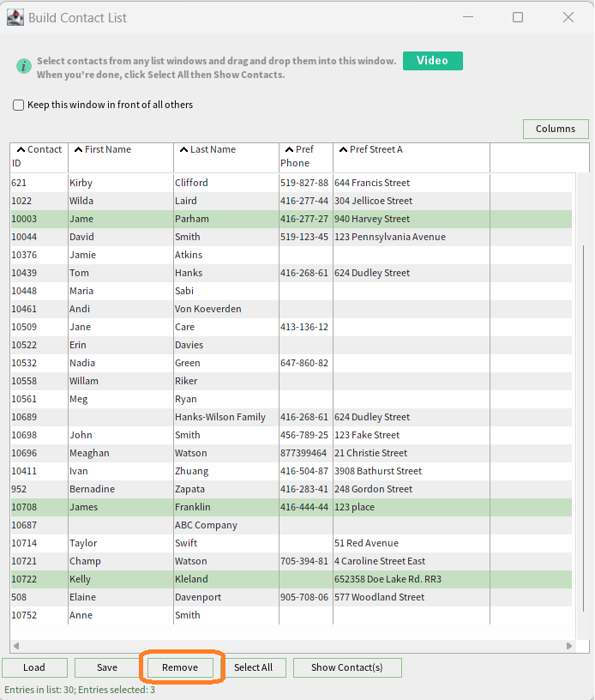
Task: Sort by Last Name column header
Action: coord(226,156)
